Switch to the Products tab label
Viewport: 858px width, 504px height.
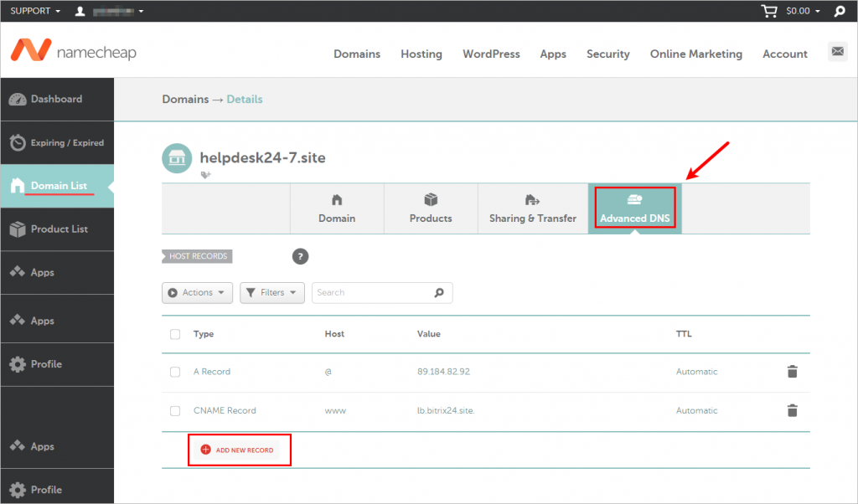tap(431, 219)
